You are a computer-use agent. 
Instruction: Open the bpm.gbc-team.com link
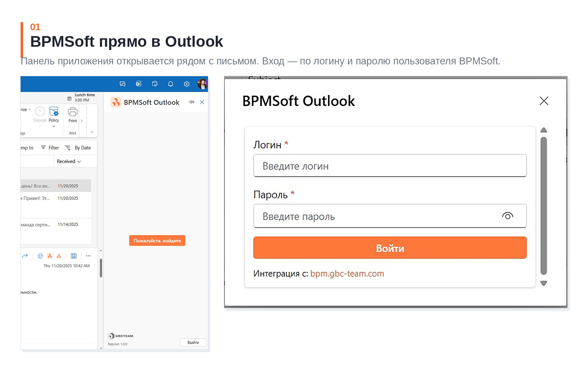347,273
